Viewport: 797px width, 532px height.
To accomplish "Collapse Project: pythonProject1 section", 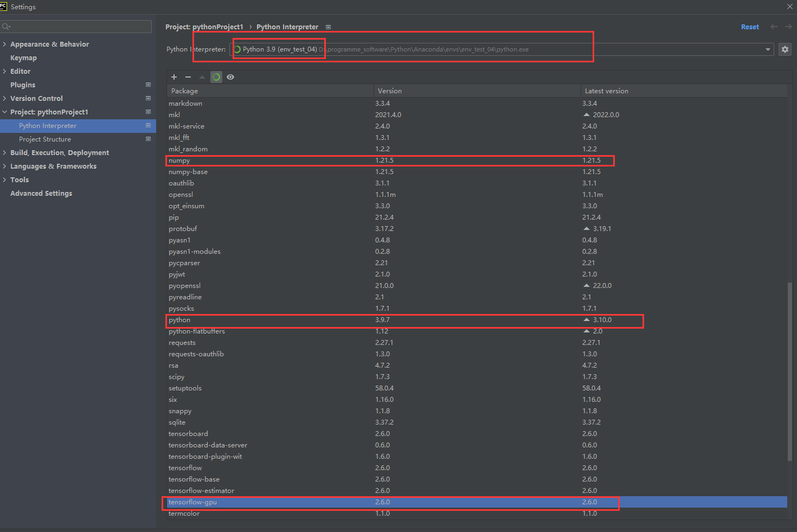I will (x=4, y=112).
